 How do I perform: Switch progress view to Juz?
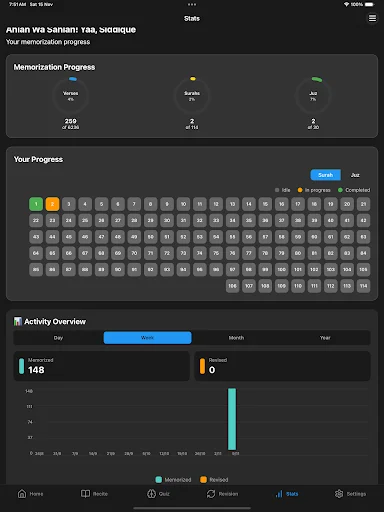355,175
